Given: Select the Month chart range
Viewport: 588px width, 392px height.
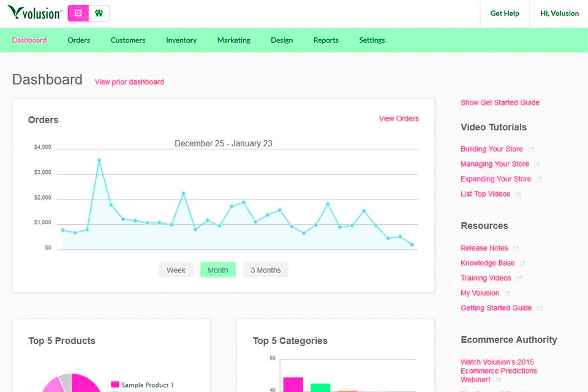Looking at the screenshot, I should pyautogui.click(x=217, y=270).
